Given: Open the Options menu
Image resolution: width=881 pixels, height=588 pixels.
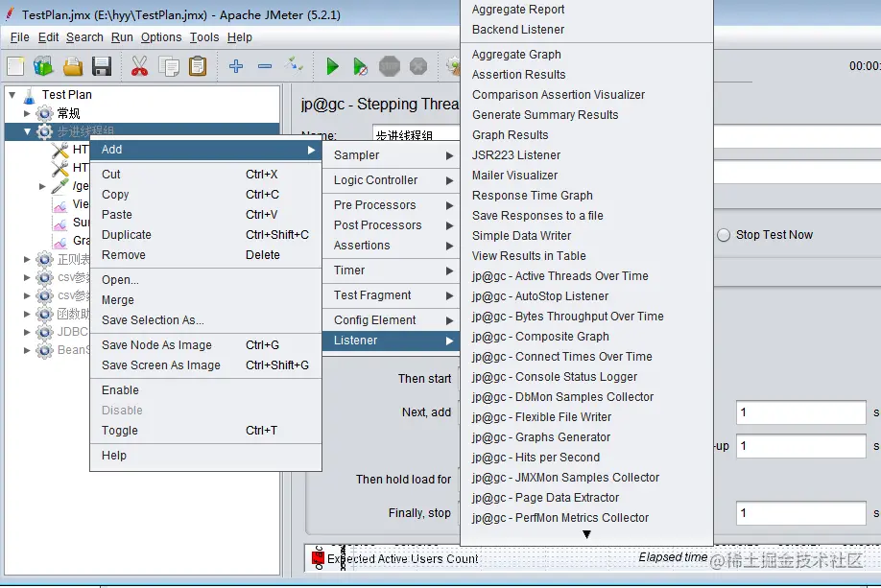Looking at the screenshot, I should 161,37.
